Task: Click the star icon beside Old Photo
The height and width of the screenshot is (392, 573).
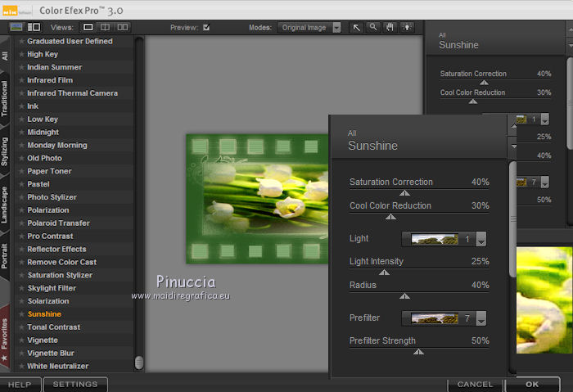Action: pos(21,158)
